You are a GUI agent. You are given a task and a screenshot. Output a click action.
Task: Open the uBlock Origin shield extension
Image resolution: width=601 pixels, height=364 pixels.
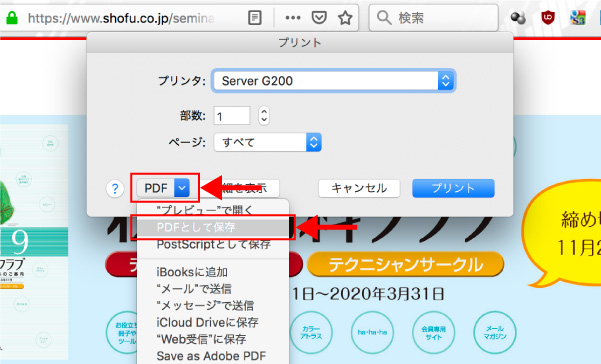(548, 18)
